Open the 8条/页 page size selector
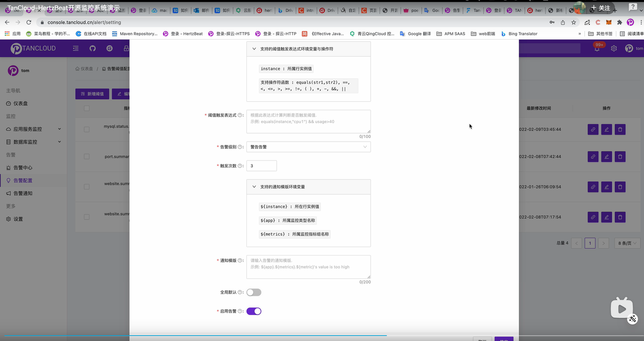This screenshot has width=644, height=341. pos(626,243)
